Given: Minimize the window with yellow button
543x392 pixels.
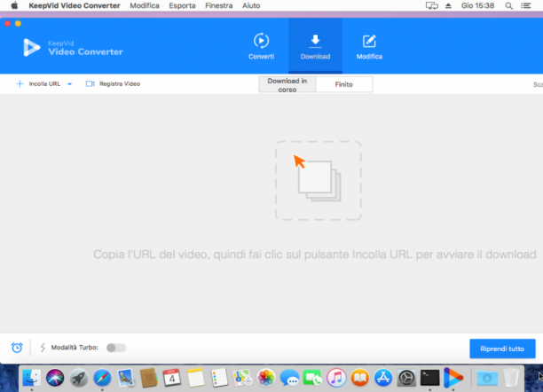Looking at the screenshot, I should (18, 24).
